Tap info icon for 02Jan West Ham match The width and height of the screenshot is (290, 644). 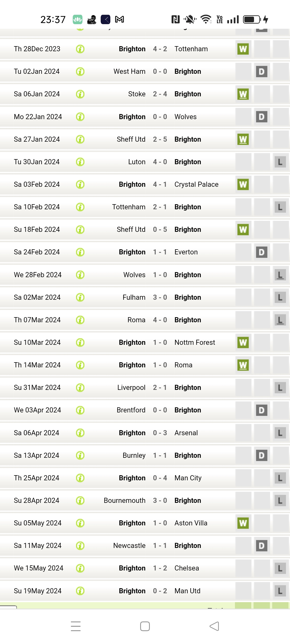(80, 72)
